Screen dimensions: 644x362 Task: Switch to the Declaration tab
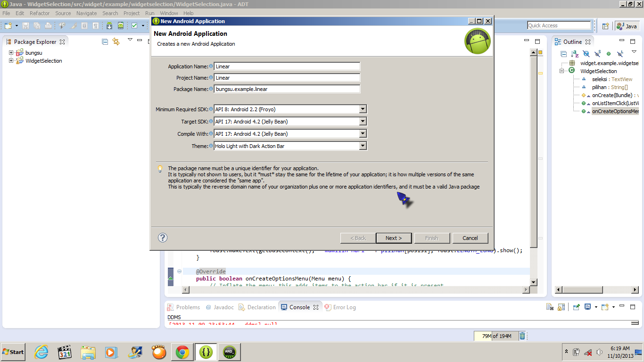click(257, 307)
